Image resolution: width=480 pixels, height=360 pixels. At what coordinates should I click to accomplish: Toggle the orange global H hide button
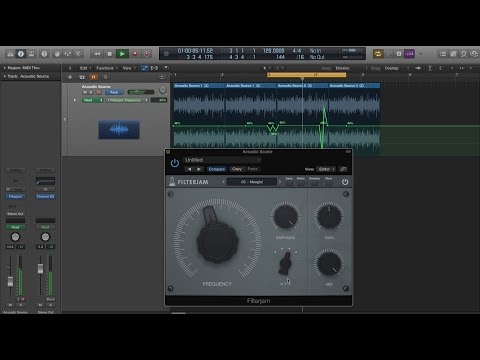click(x=93, y=77)
